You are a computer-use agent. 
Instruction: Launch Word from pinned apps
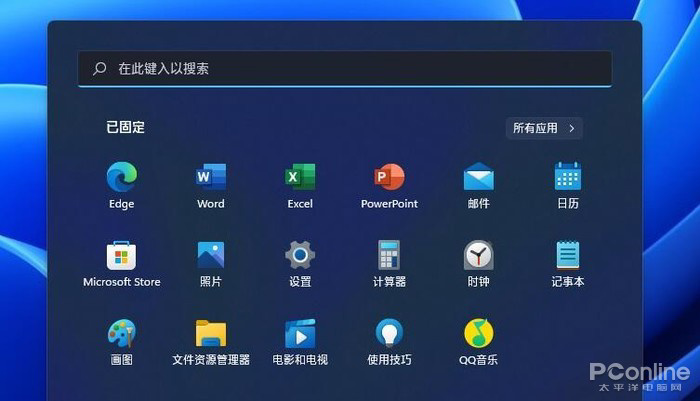point(211,177)
